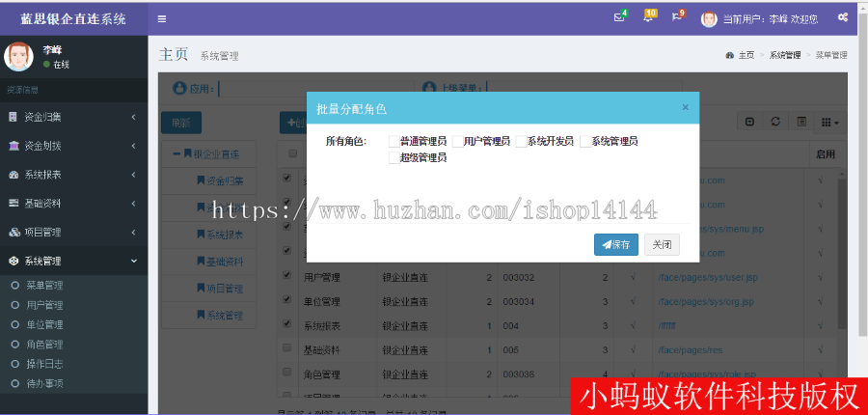Screen dimensions: 868x415
Task: Uncheck the 系统报表 row checkbox
Action: coord(286,323)
